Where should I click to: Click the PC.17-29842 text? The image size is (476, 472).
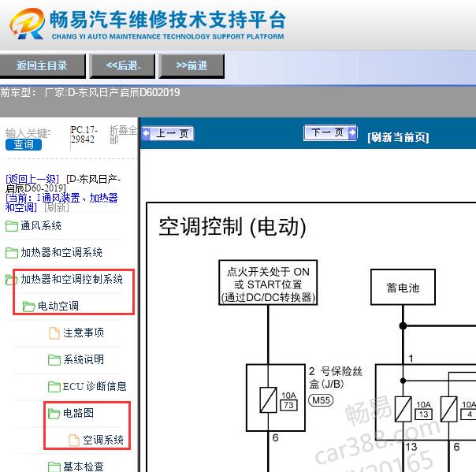[x=84, y=135]
